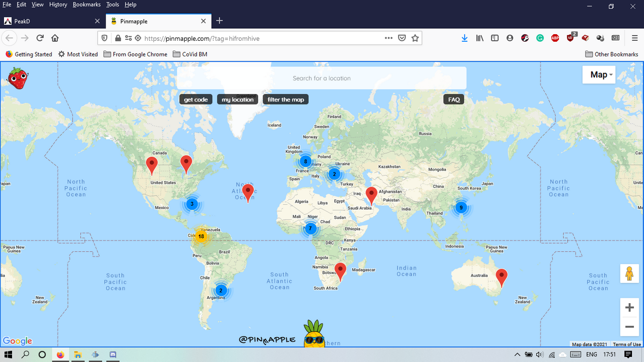Open the Firefox hamburger menu
The height and width of the screenshot is (362, 644).
(x=635, y=38)
